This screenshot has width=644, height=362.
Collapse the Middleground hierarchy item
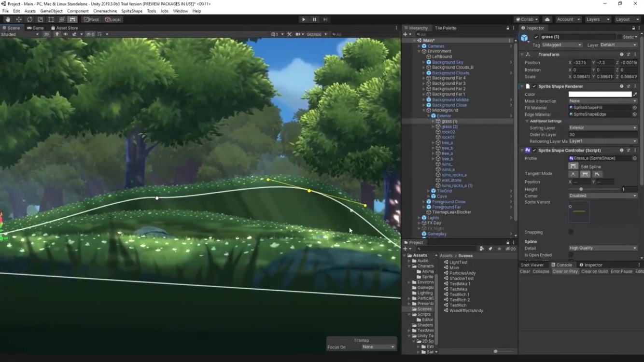click(424, 111)
